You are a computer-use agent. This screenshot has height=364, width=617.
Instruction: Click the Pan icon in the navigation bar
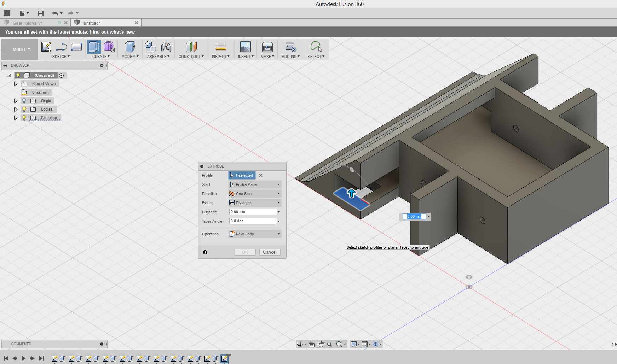pyautogui.click(x=321, y=344)
